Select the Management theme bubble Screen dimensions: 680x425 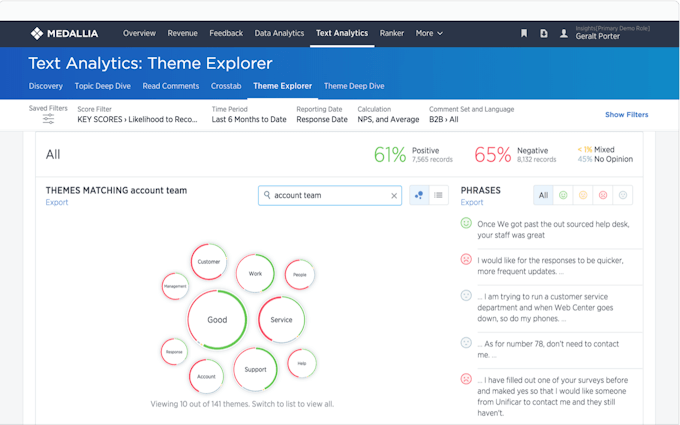point(175,286)
